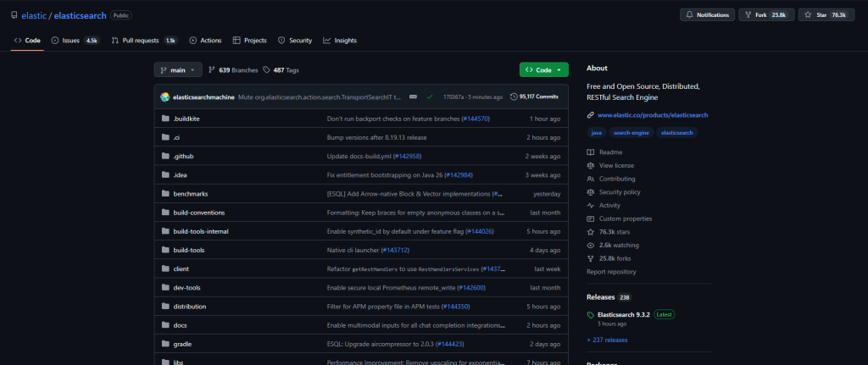Open the Elasticsearch 9.3.2 release
Screen dimensions: 868x365
click(624, 315)
